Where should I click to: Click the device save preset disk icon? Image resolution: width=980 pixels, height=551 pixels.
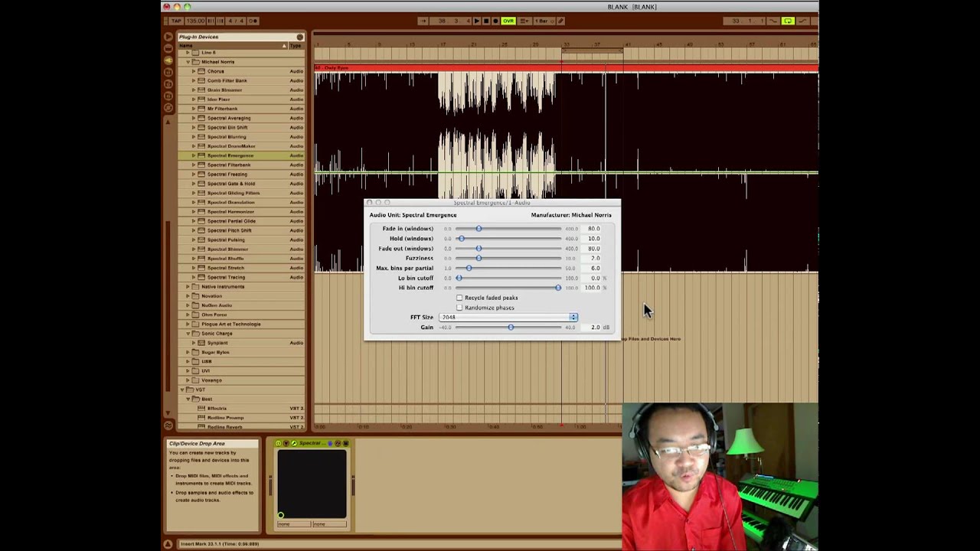346,443
